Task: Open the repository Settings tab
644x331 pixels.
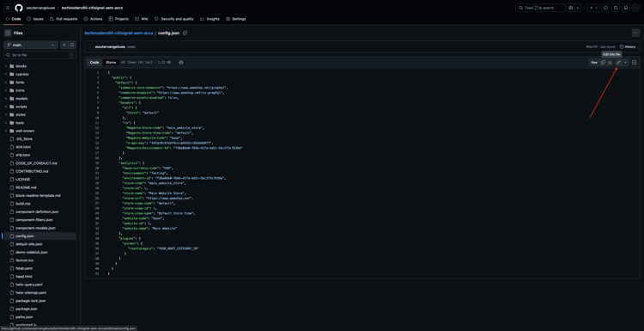Action: (236, 19)
